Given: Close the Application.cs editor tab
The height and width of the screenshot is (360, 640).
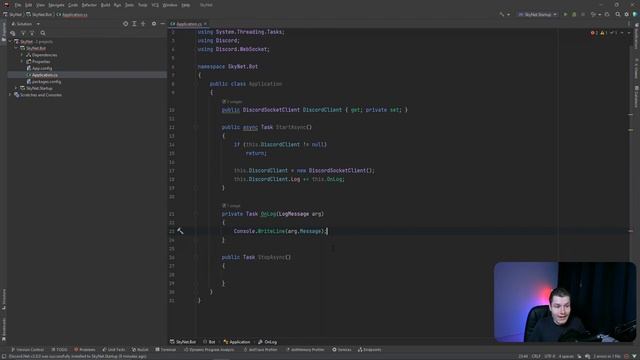Looking at the screenshot, I should click(205, 24).
